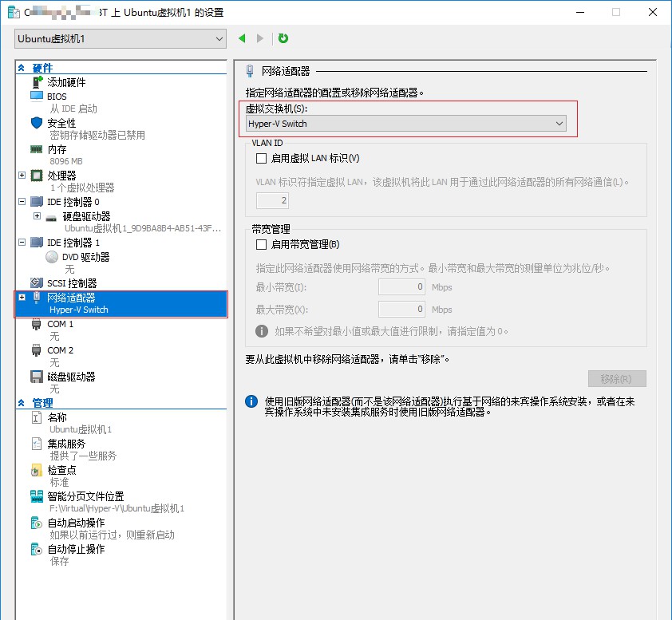
Task: Click the green refresh icon
Action: click(283, 38)
